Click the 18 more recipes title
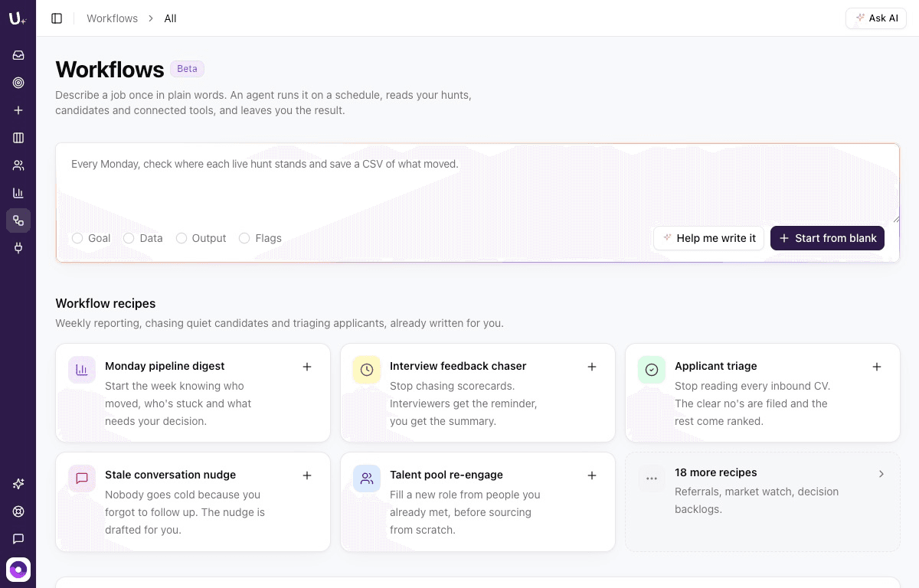 715,472
